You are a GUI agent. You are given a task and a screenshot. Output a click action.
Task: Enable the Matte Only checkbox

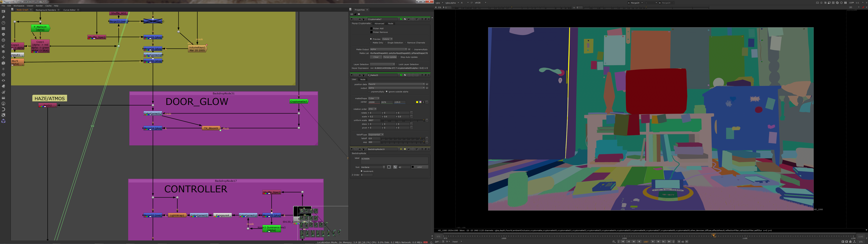pos(371,43)
